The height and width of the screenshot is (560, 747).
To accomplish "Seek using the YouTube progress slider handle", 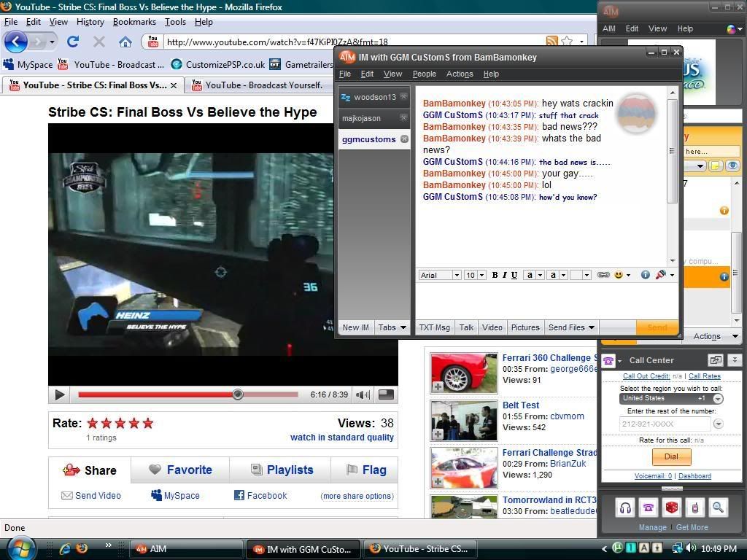I will 238,394.
